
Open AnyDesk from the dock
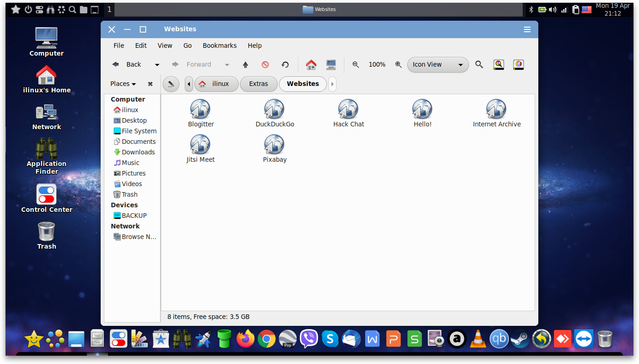563,339
